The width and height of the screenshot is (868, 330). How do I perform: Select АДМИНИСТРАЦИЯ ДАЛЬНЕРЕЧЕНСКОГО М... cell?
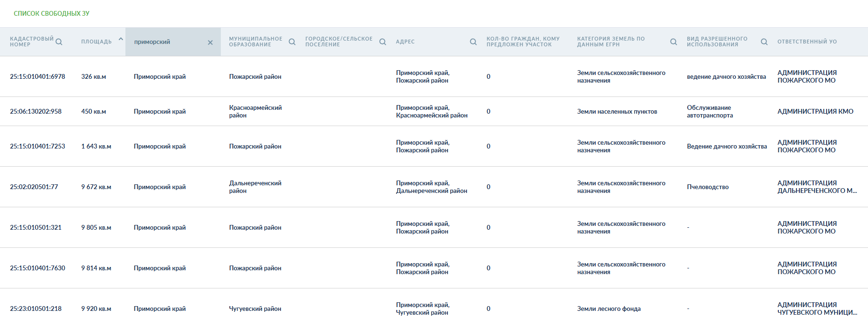pyautogui.click(x=817, y=187)
